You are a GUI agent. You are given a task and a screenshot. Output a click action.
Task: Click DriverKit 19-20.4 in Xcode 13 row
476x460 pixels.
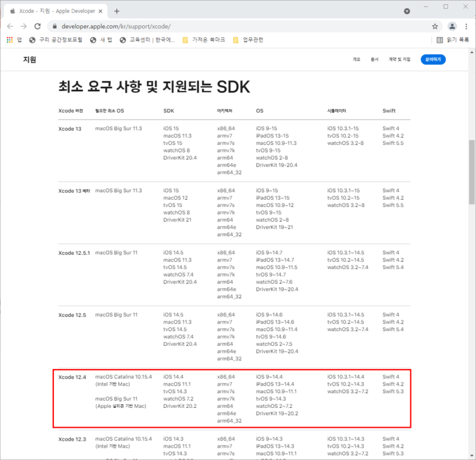276,165
